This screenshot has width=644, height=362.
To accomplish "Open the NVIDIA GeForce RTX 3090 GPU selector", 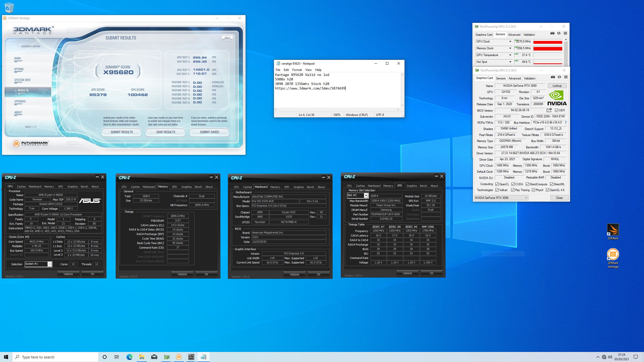I will (501, 198).
